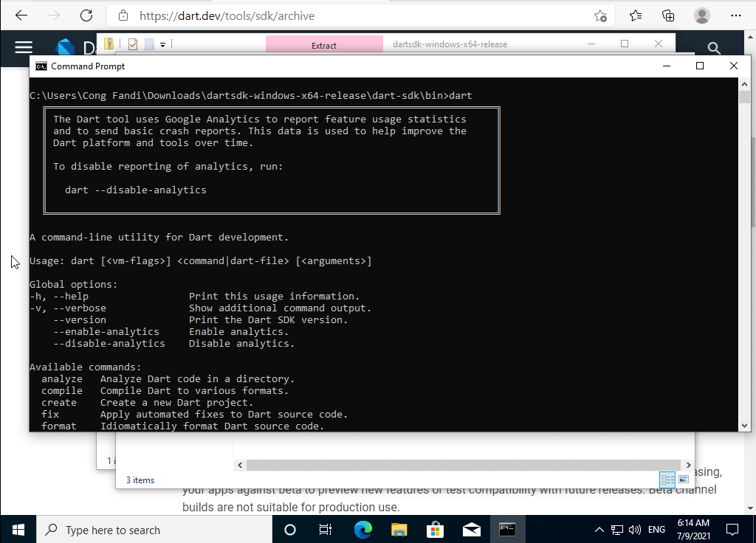Screen dimensions: 756x543
Task: Click the Command Prompt scrollbar down arrow
Action: pos(744,426)
